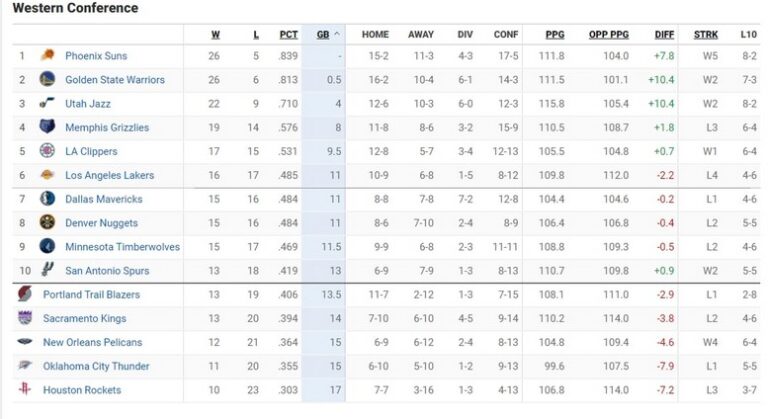Click the San Antonio Spurs logo
The height and width of the screenshot is (419, 768).
click(x=47, y=270)
